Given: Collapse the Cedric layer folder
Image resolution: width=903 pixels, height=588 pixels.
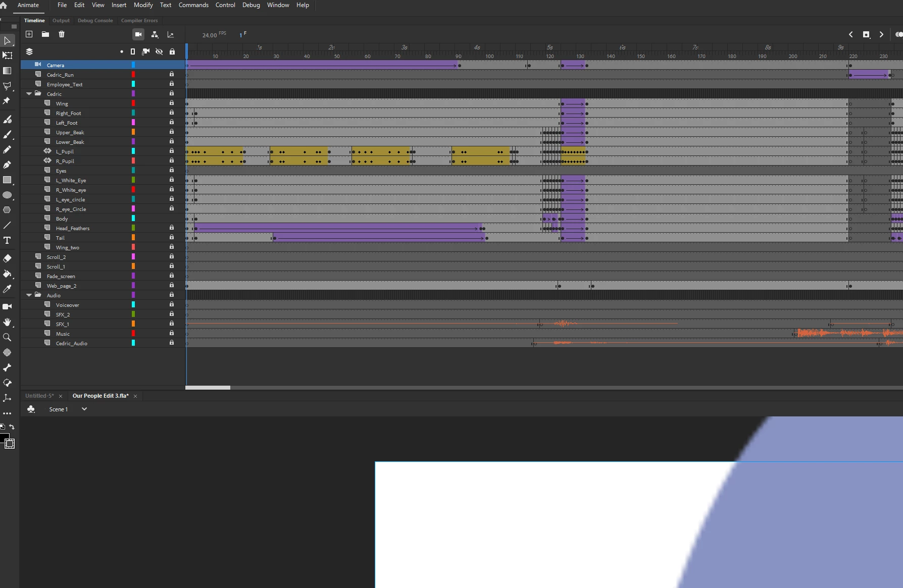Looking at the screenshot, I should click(x=29, y=94).
